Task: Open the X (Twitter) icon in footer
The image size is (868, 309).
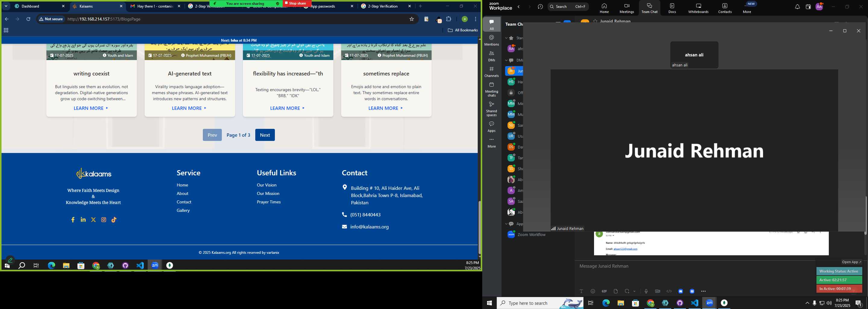Action: click(x=93, y=220)
